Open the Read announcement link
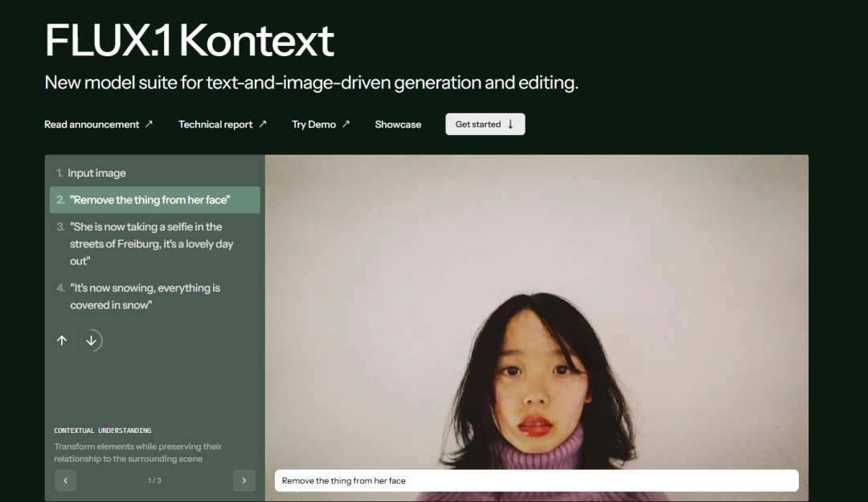This screenshot has height=502, width=868. pos(98,124)
